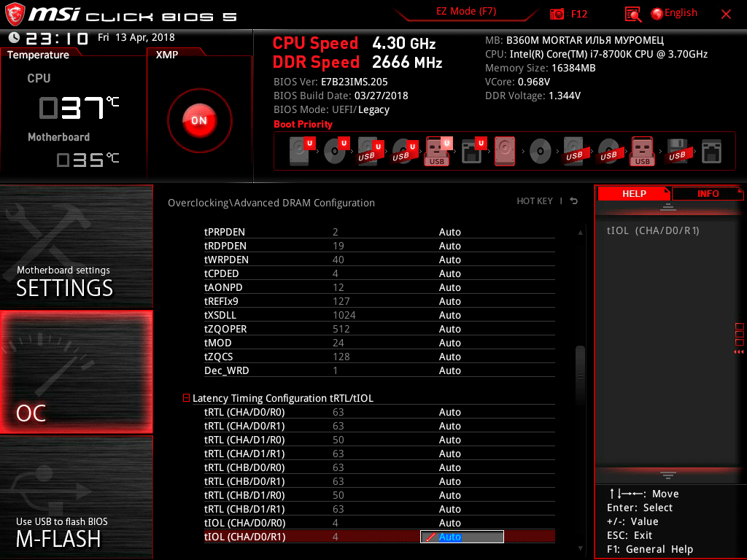747x560 pixels.
Task: Open M-FLASH USB BIOS flash section
Action: (x=76, y=497)
